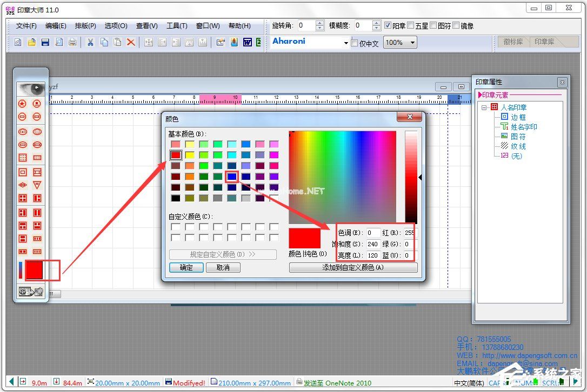Click the Open folder toolbar icon
This screenshot has width=587, height=392.
click(x=32, y=42)
